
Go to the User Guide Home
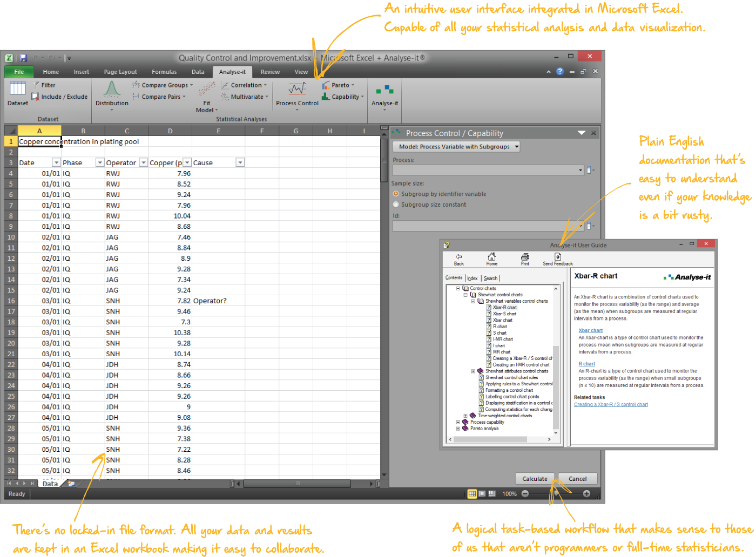(x=492, y=260)
